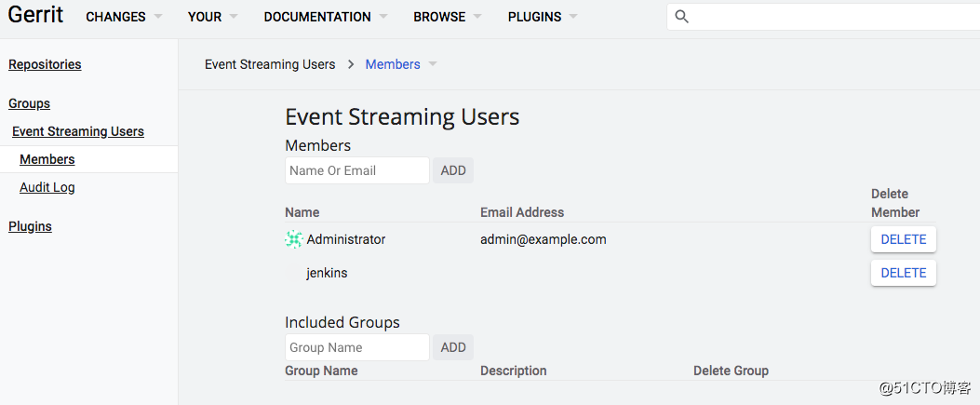This screenshot has width=980, height=405.
Task: Go to Repositories sidebar link
Action: (x=45, y=64)
